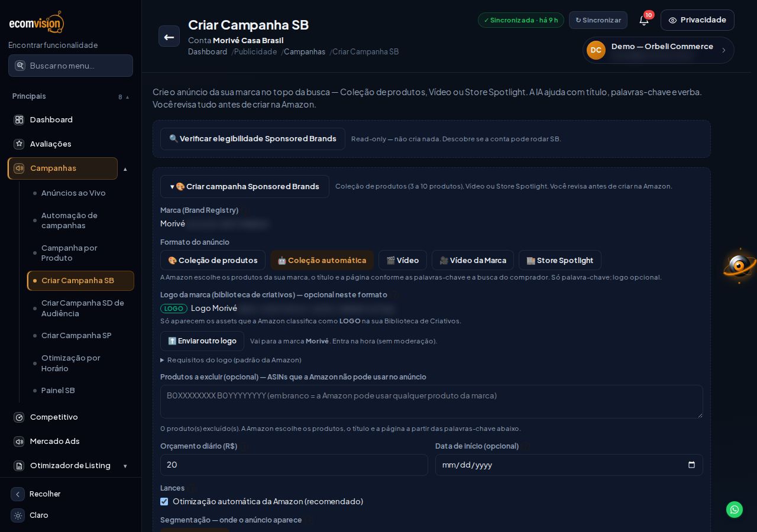The image size is (757, 532).
Task: Click the back arrow button
Action: click(169, 36)
